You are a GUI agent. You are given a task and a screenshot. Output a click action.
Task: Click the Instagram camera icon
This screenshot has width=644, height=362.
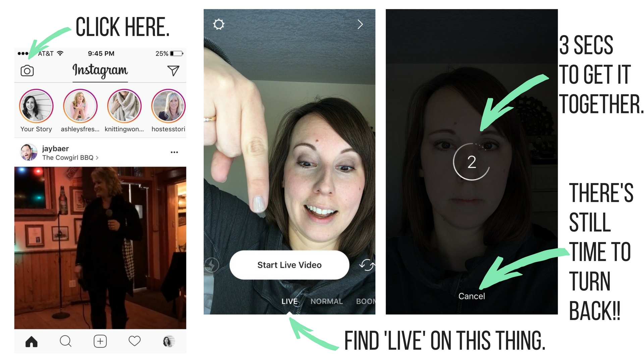27,71
